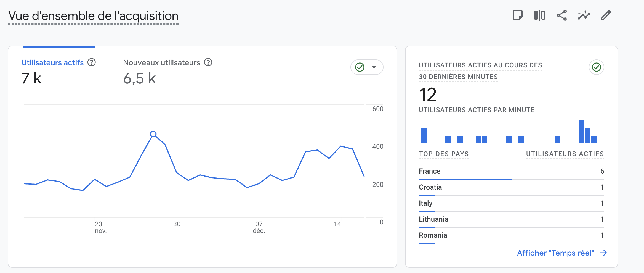Share this acquisition report
The image size is (644, 273).
pos(561,15)
